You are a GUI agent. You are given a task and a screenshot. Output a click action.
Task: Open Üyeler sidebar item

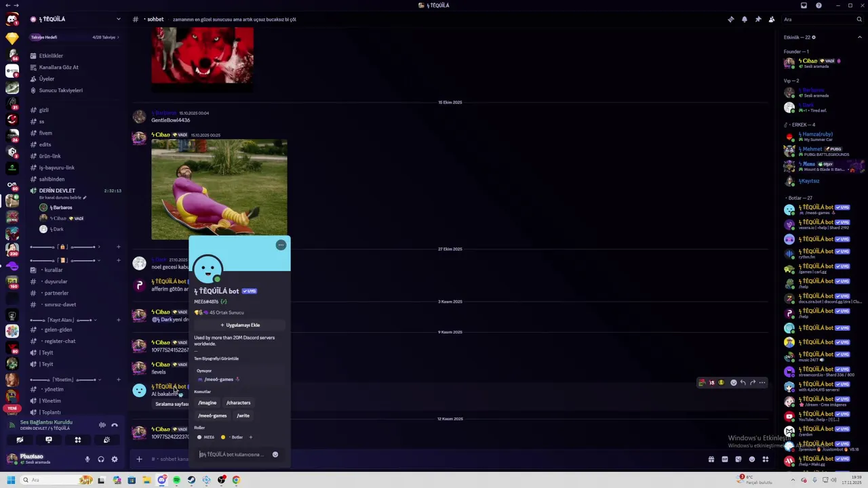coord(75,79)
